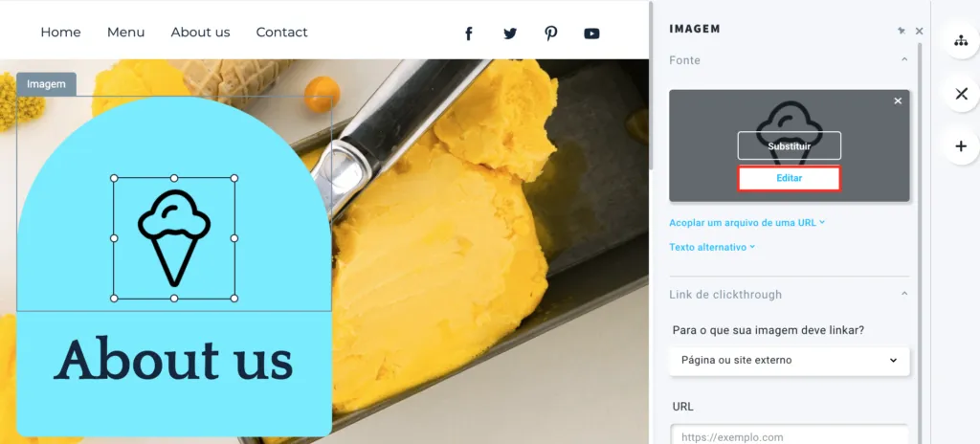Close the Imagem panel
Screen dimensions: 980x444
coord(919,31)
